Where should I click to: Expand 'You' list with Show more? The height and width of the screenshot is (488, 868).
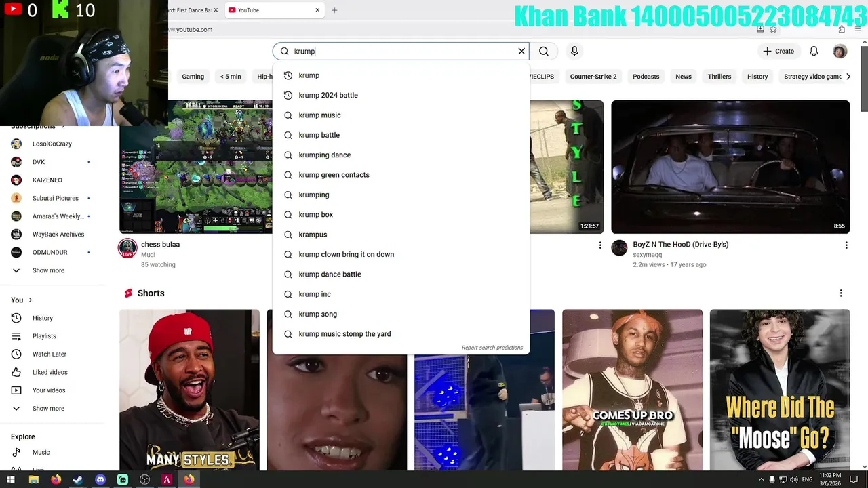(47, 409)
